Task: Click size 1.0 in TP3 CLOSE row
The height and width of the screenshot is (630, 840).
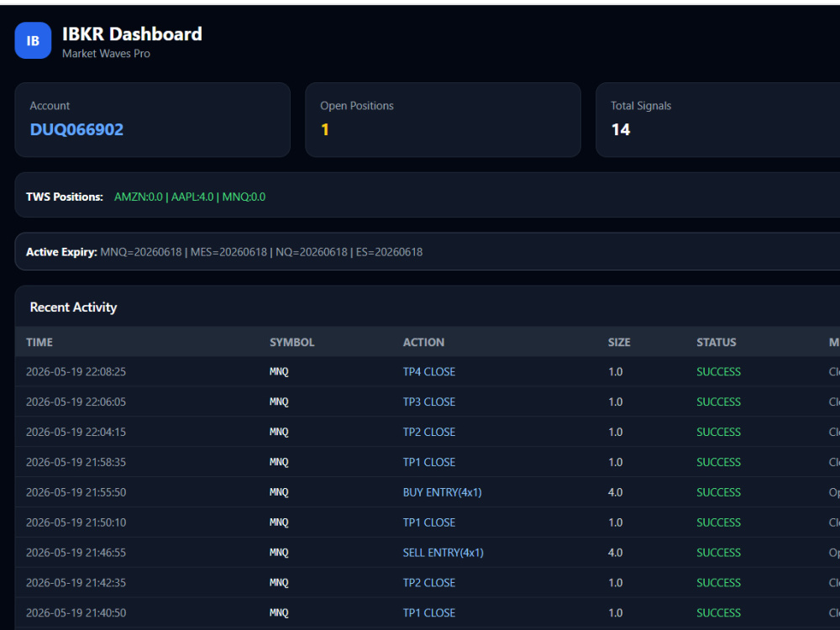Action: pos(616,402)
